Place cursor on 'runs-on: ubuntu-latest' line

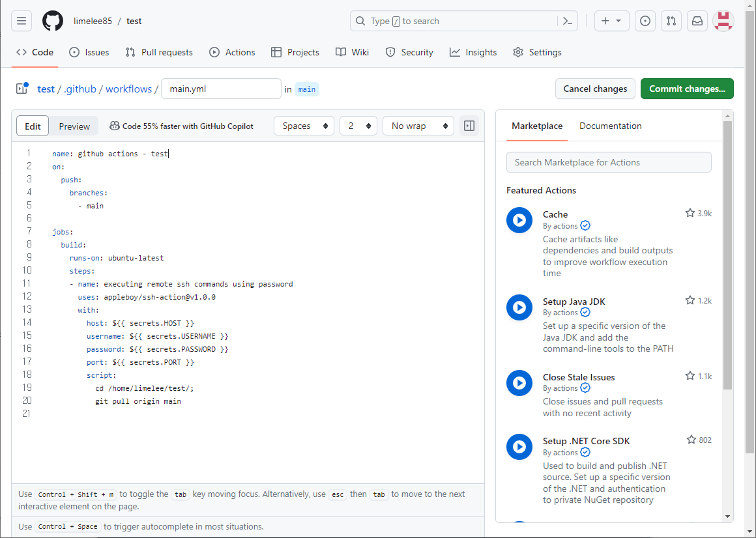click(116, 258)
